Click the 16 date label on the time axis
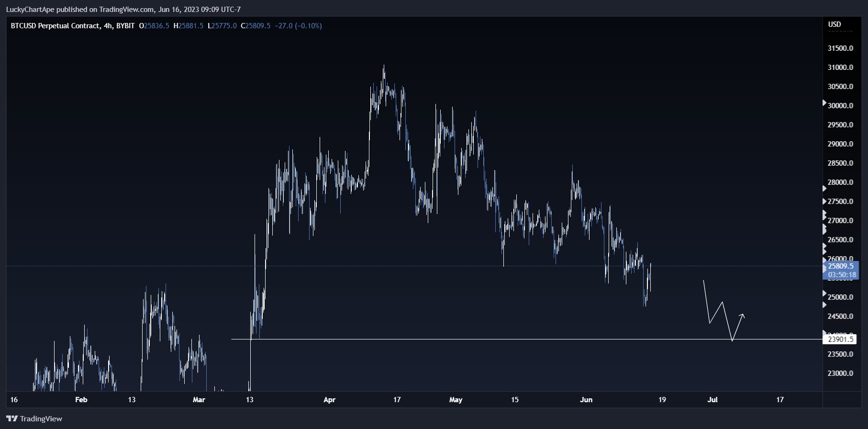The image size is (868, 429). [14, 400]
